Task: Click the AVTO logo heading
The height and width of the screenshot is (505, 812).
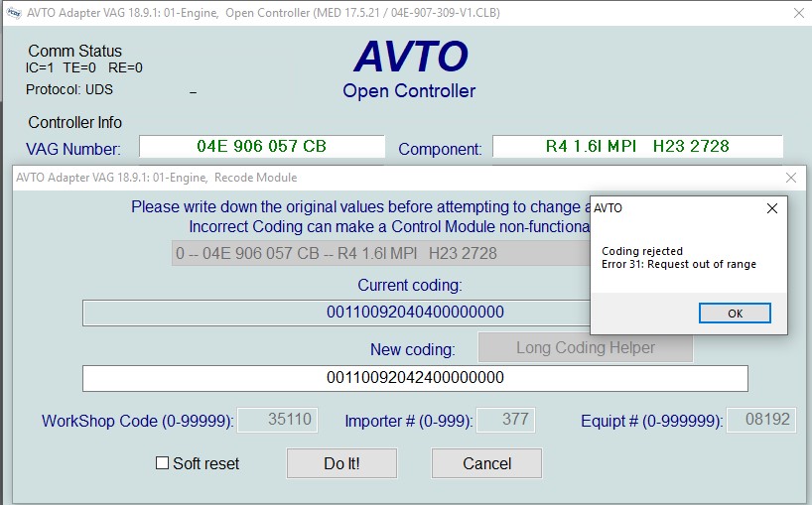Action: 411,57
